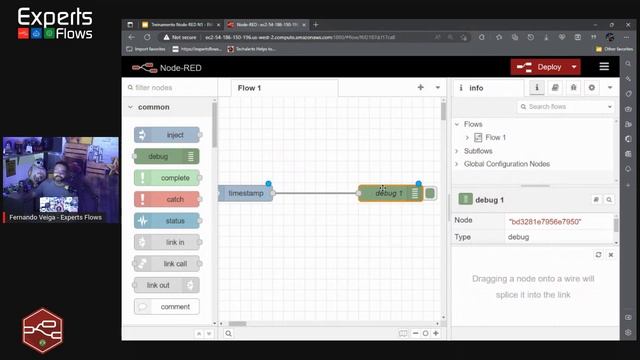Open the sidebar tab list dropdown
The width and height of the screenshot is (640, 360).
(610, 87)
